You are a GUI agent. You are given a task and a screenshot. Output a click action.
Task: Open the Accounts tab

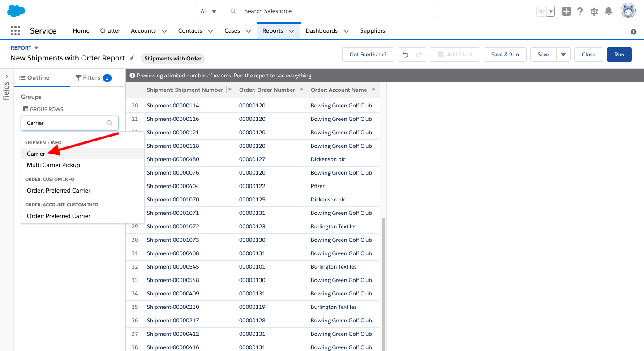pyautogui.click(x=143, y=31)
